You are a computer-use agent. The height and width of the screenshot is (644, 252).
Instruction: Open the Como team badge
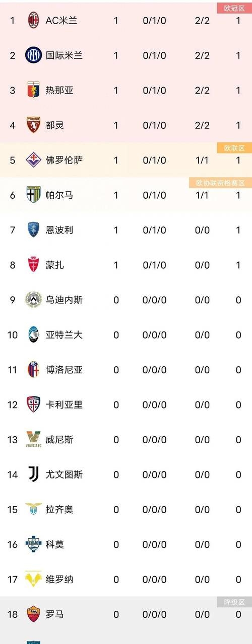point(33,544)
